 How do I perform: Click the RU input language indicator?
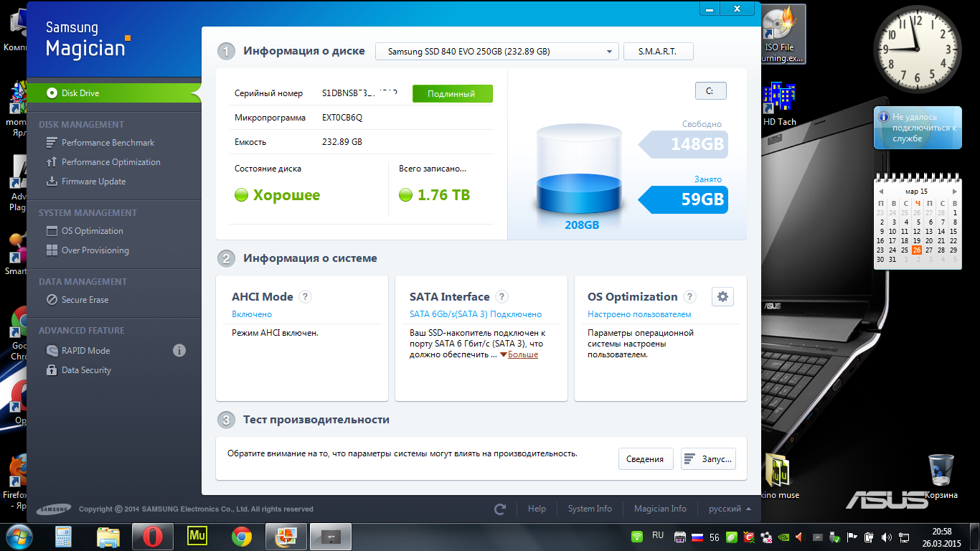[x=658, y=535]
